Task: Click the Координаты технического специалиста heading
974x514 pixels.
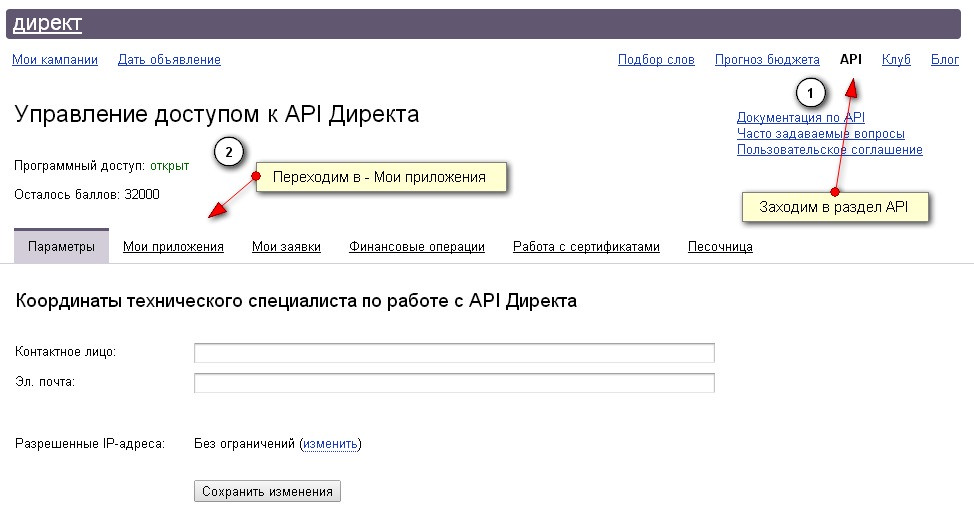Action: click(296, 301)
